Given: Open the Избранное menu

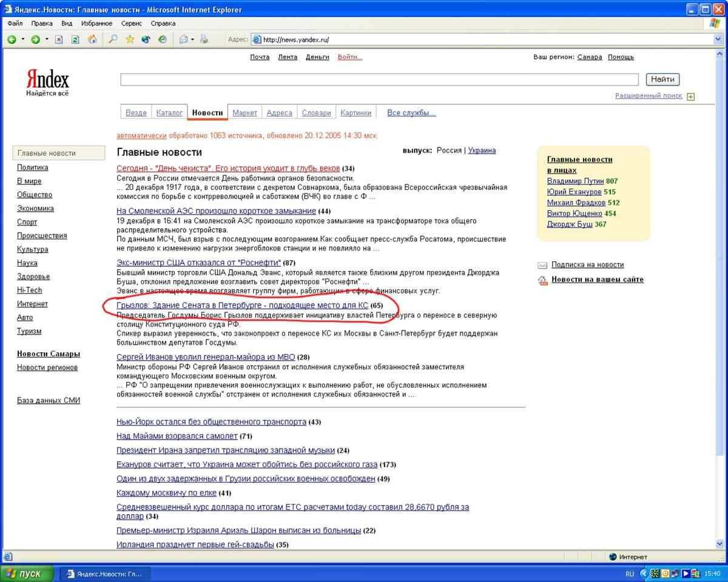Looking at the screenshot, I should (96, 23).
